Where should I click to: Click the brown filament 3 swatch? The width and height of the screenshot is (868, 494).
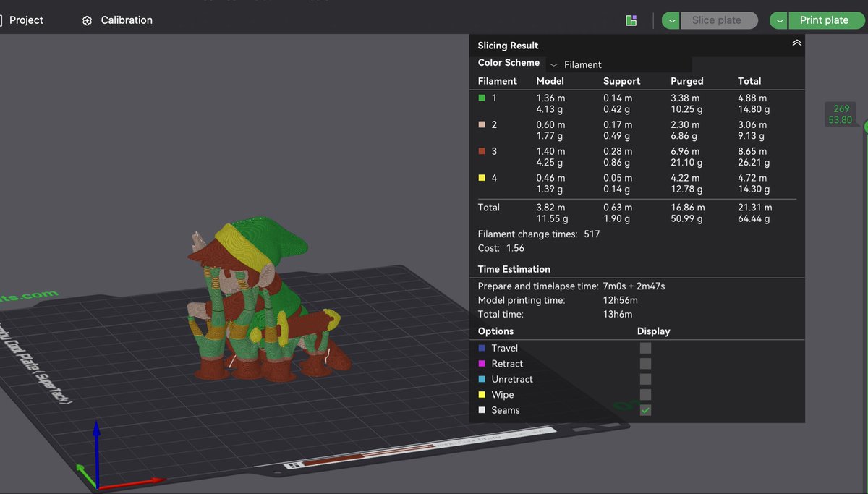click(482, 151)
